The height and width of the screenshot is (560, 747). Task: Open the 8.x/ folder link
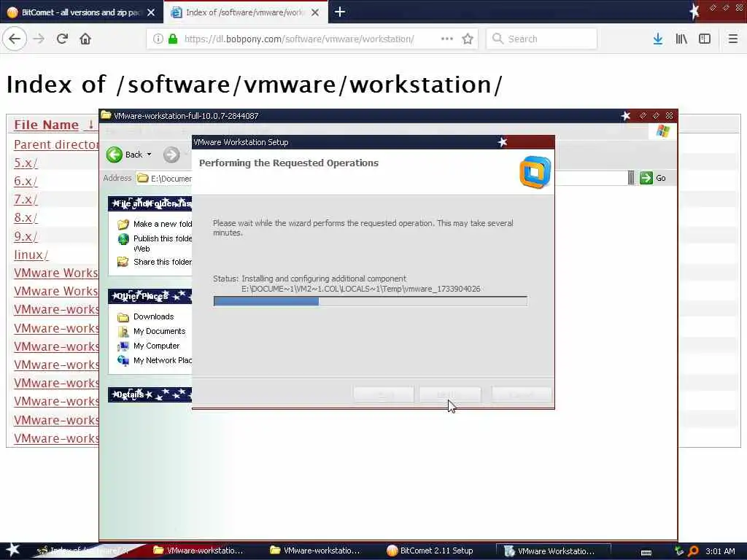[x=26, y=217]
